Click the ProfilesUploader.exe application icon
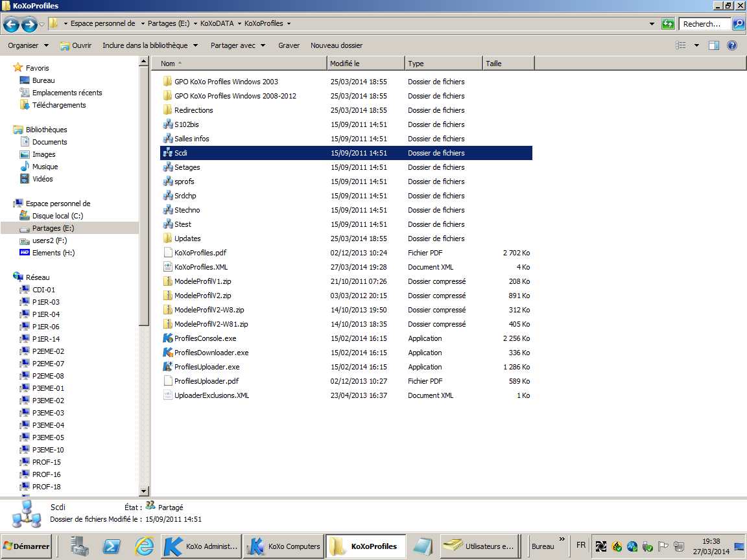This screenshot has width=747, height=560. click(x=168, y=367)
